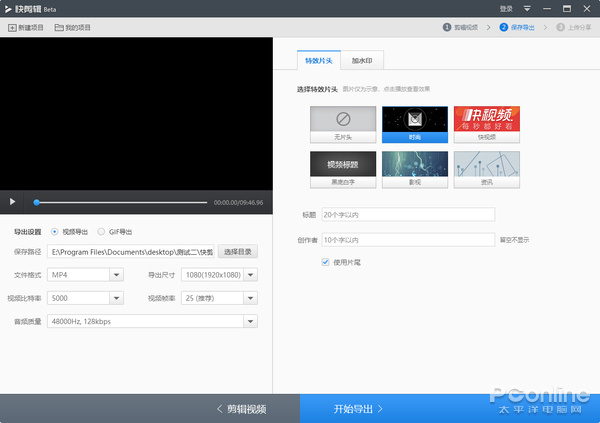Open the title bar main menu arrow

tap(527, 9)
